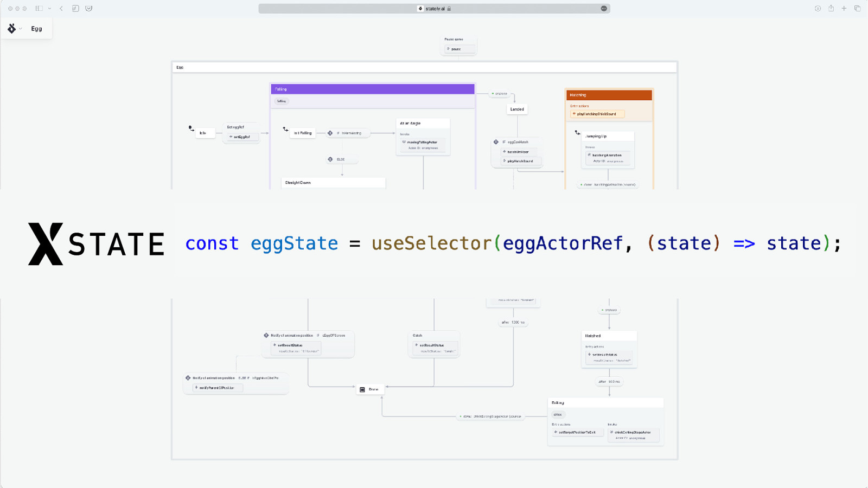The width and height of the screenshot is (868, 488).
Task: Click the after 500 ms transition
Action: [610, 382]
